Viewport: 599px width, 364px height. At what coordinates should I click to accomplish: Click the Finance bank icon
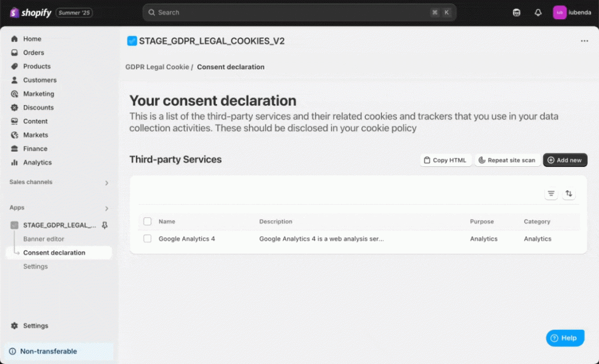(x=15, y=149)
